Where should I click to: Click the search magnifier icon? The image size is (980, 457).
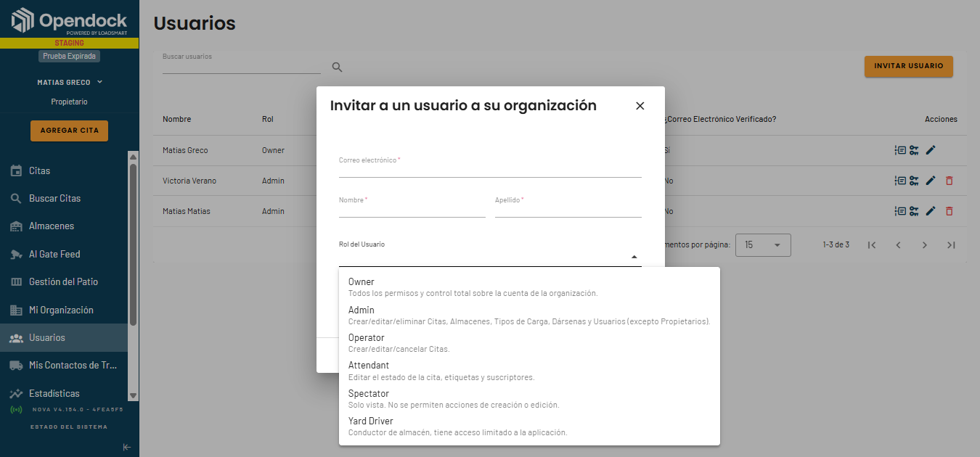coord(337,67)
